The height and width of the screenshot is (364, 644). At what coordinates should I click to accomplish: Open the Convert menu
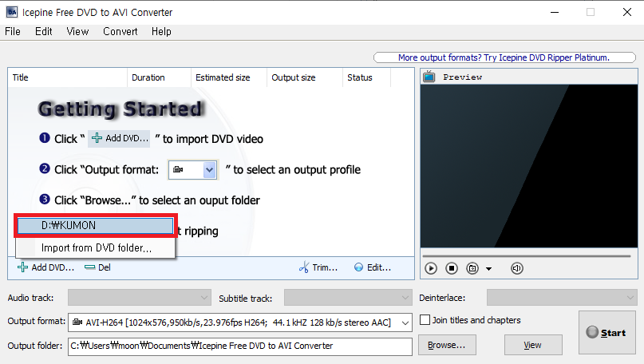click(121, 32)
